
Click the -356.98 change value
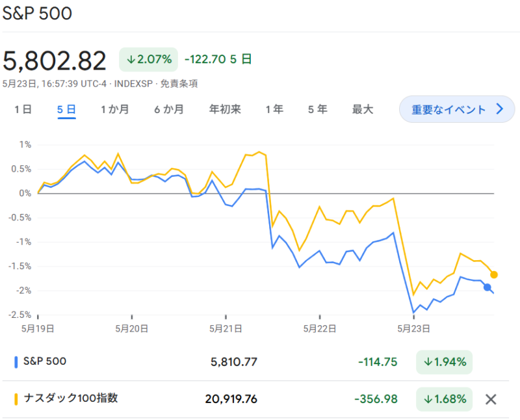coord(376,399)
